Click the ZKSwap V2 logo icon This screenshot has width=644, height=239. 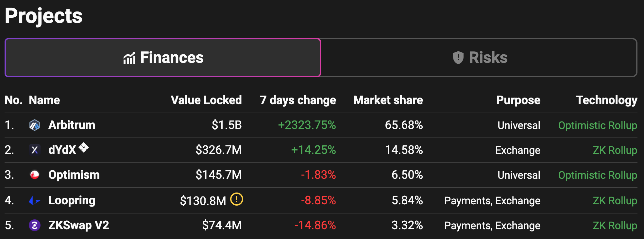(x=35, y=225)
